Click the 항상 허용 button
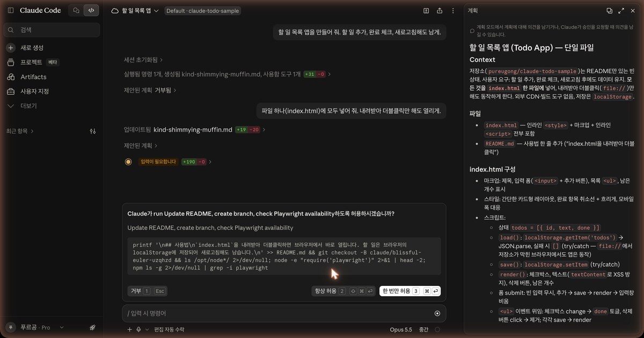Viewport: 644px width, 338px height. click(344, 291)
